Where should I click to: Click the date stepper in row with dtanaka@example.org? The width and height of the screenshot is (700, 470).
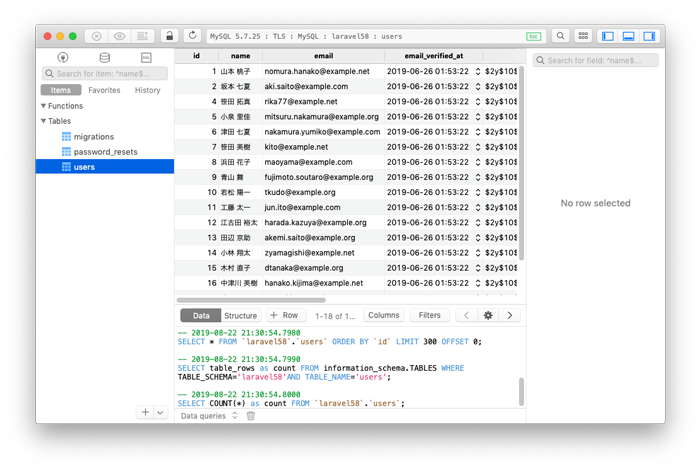coord(478,268)
